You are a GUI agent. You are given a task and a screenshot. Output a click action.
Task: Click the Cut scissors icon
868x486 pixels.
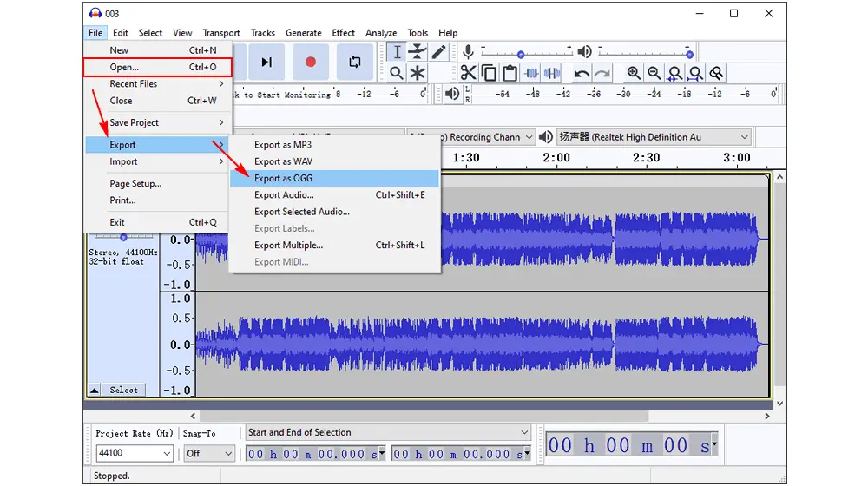468,73
